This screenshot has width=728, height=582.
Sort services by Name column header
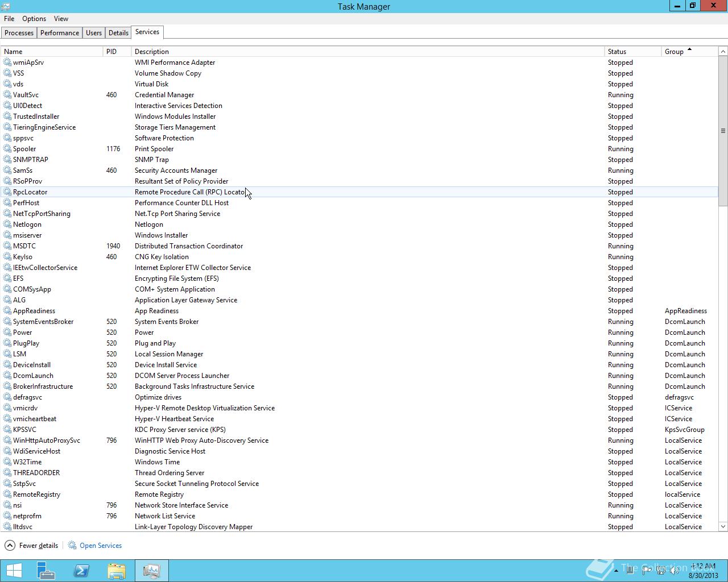52,52
